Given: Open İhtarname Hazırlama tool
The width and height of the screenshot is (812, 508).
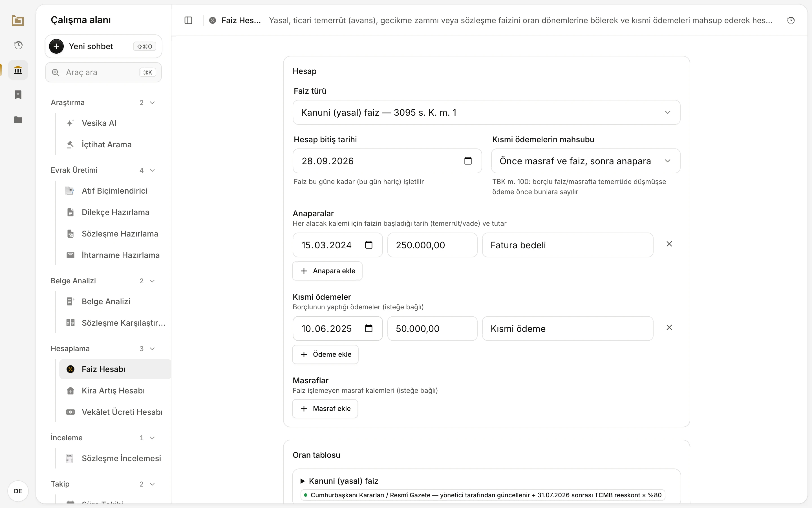Looking at the screenshot, I should coord(115,255).
